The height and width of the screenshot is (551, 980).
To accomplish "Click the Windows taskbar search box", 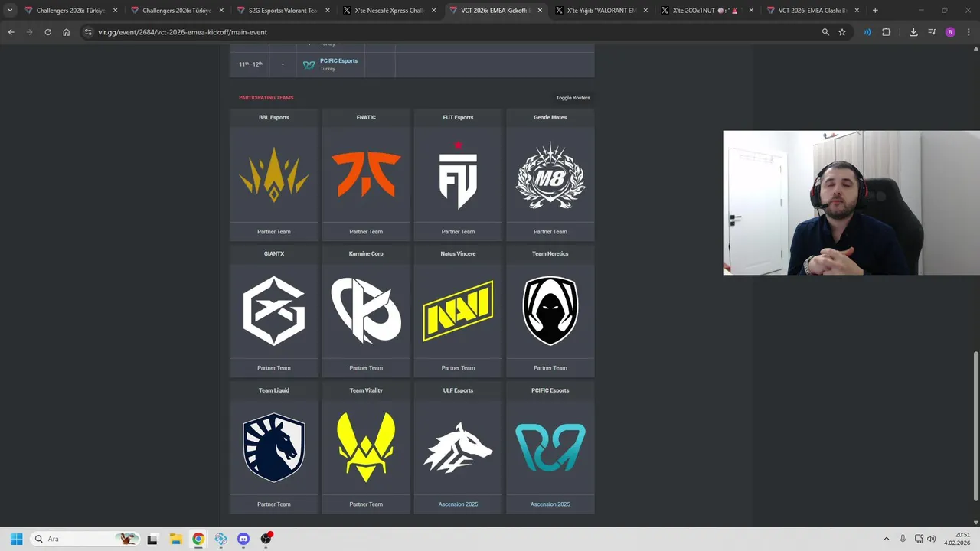I will [84, 539].
